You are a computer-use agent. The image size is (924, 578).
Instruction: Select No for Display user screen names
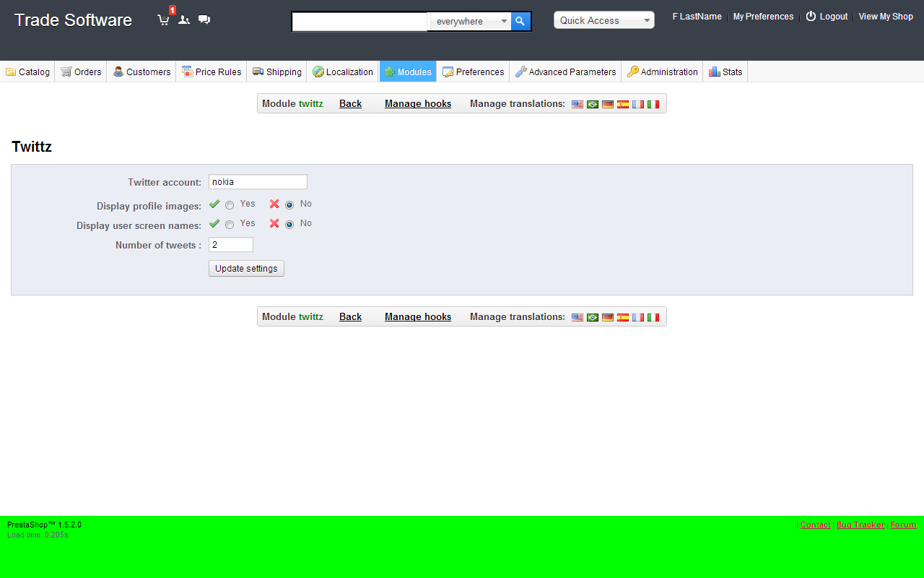click(289, 225)
